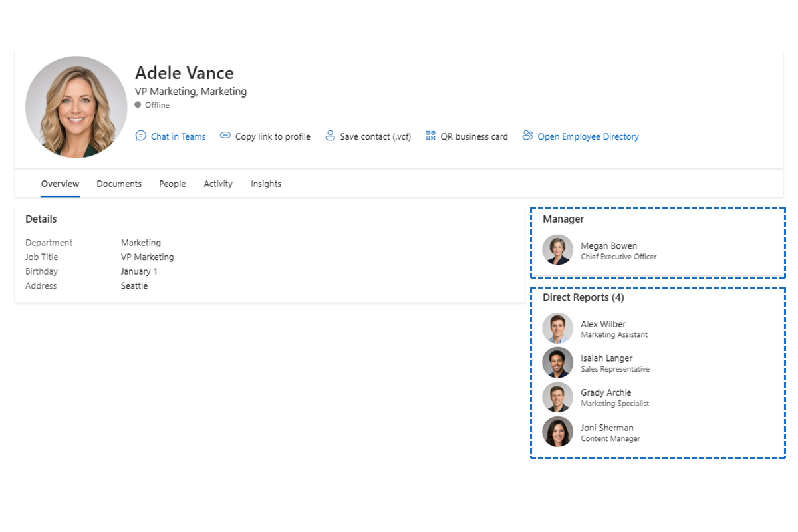Click the 'Birthday' field label
Screen dimensions: 798x532
pos(41,271)
